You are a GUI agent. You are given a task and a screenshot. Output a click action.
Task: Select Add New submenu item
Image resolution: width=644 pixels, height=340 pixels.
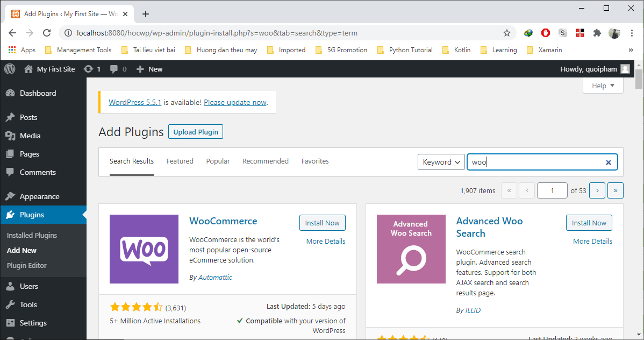point(22,250)
